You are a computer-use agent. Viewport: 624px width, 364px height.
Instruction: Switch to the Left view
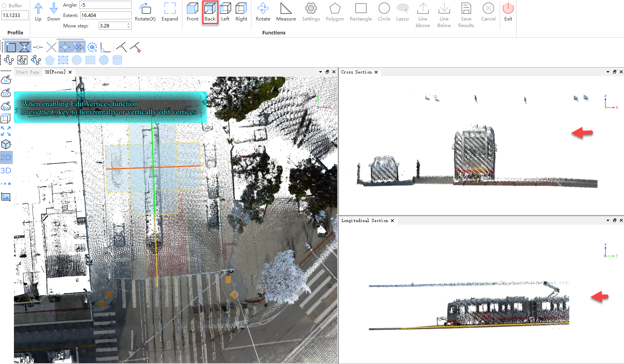[225, 12]
